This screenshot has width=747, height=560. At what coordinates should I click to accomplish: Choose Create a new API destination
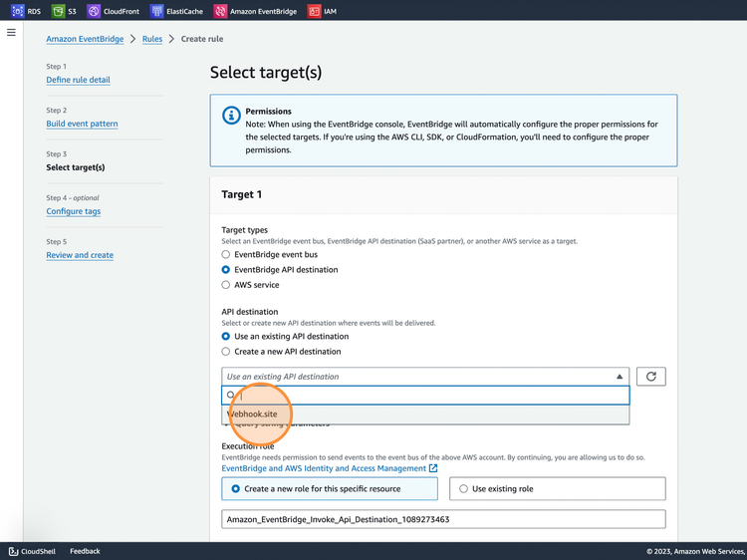[226, 352]
